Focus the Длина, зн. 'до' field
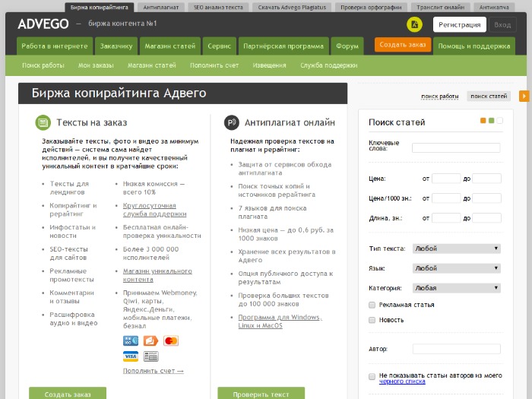 coord(486,218)
